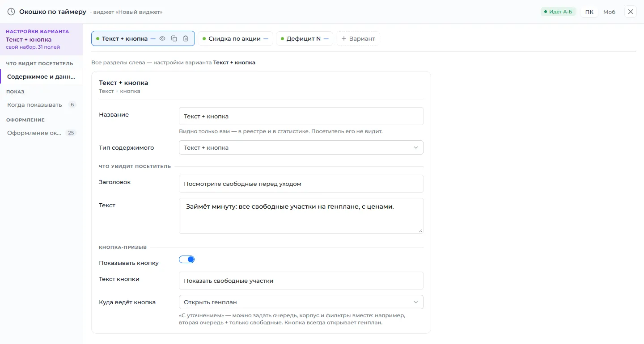The image size is (644, 344).
Task: Open Содержимое и данные section in sidebar
Action: point(42,77)
